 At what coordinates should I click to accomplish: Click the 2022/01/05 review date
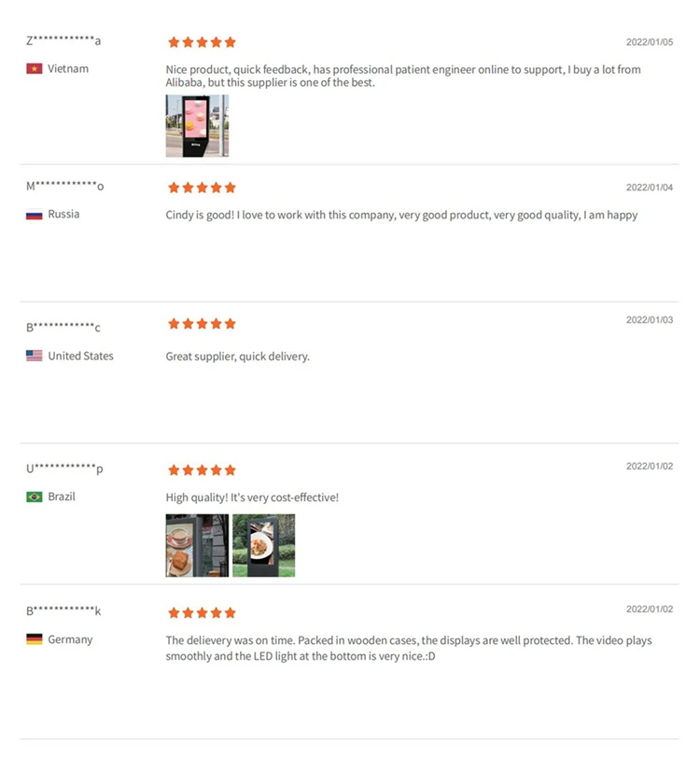coord(649,42)
